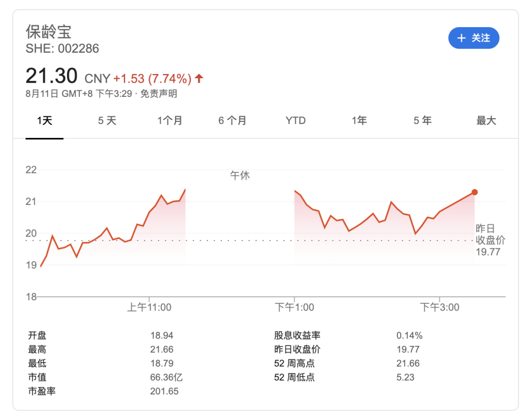Click the 52 周高点 row label
532x420 pixels.
tap(294, 364)
